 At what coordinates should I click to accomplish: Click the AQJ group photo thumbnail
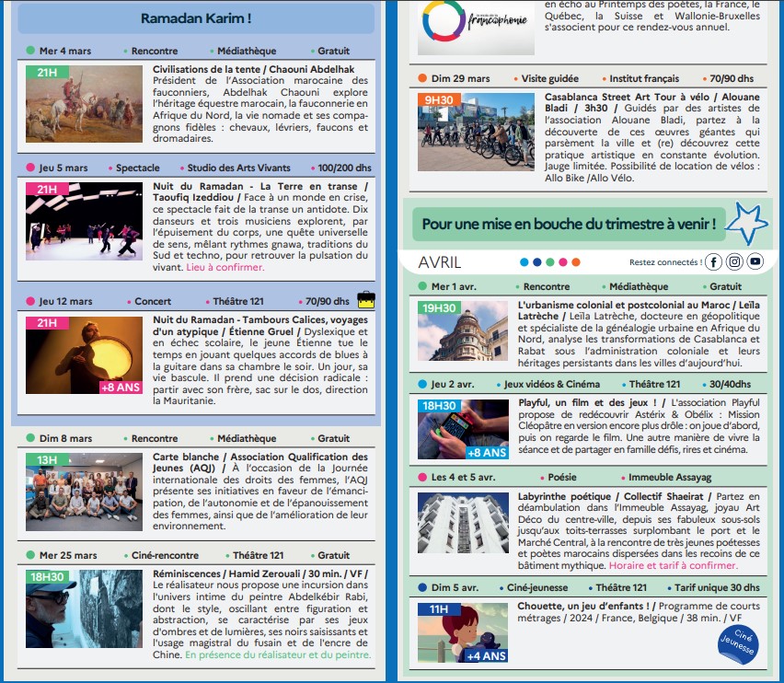[84, 492]
